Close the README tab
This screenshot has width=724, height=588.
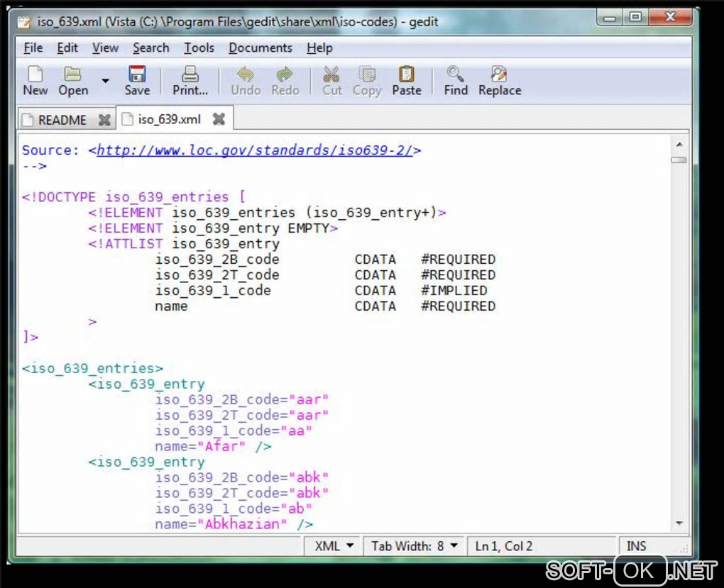tap(104, 120)
